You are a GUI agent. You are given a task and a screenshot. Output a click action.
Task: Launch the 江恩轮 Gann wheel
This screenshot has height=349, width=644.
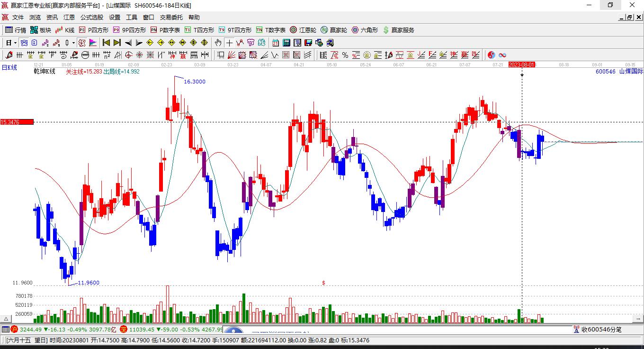click(x=303, y=30)
